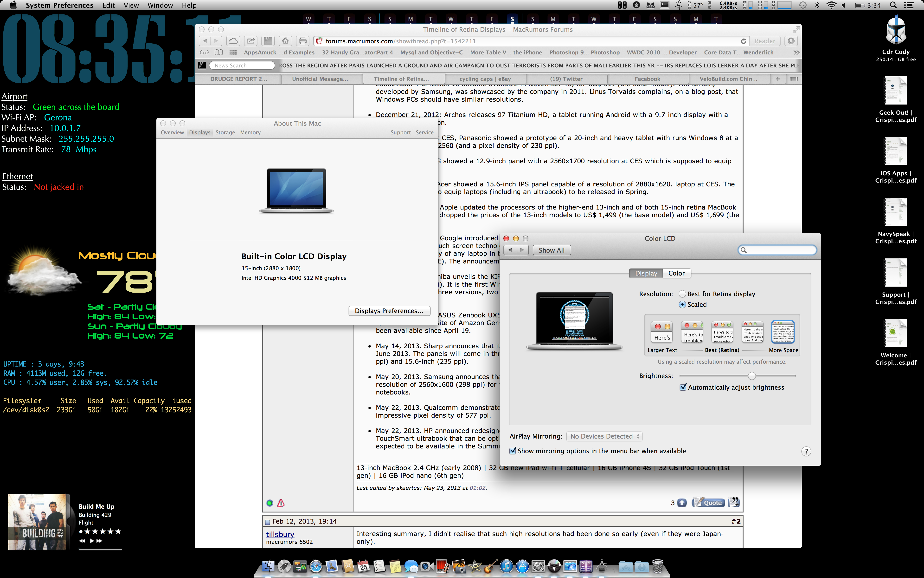Open the Window menu
924x578 pixels.
[x=160, y=5]
